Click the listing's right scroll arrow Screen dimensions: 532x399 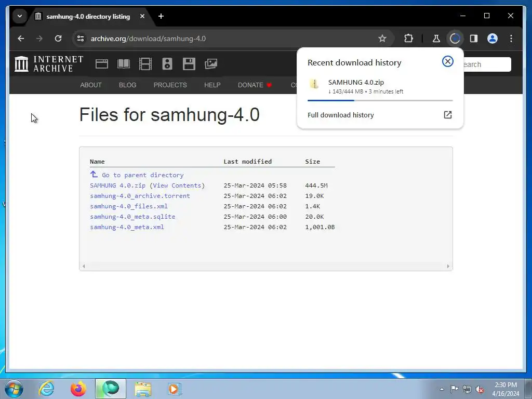pyautogui.click(x=448, y=267)
